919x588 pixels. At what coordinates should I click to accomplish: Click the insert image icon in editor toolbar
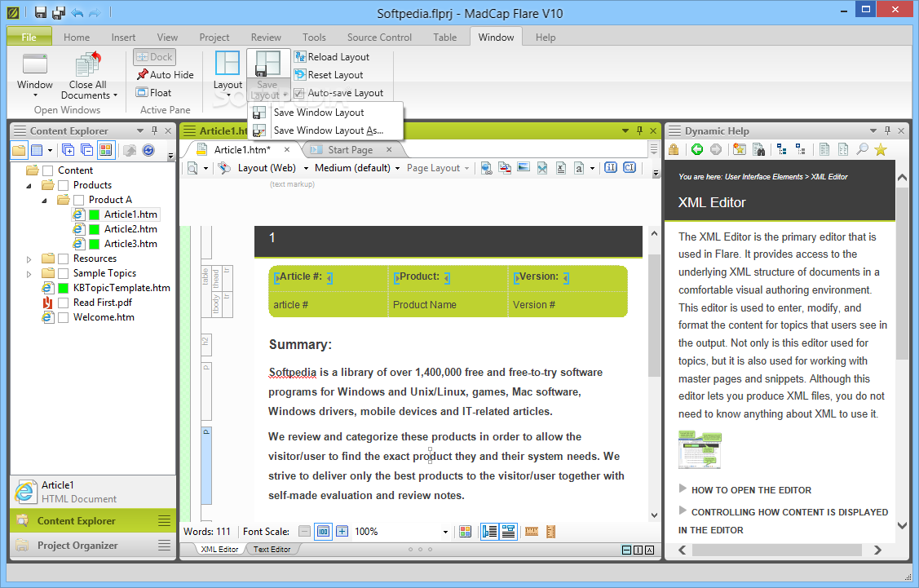[x=524, y=168]
